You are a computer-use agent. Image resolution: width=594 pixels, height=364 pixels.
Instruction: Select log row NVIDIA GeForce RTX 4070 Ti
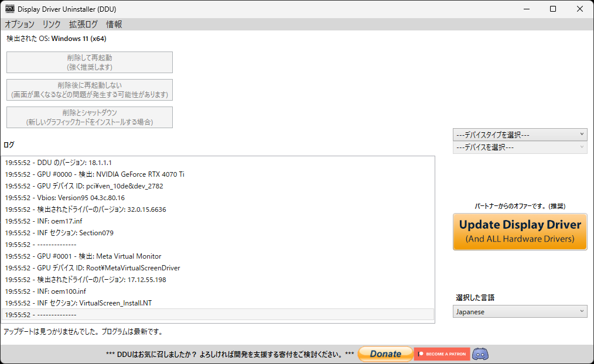tap(218, 174)
